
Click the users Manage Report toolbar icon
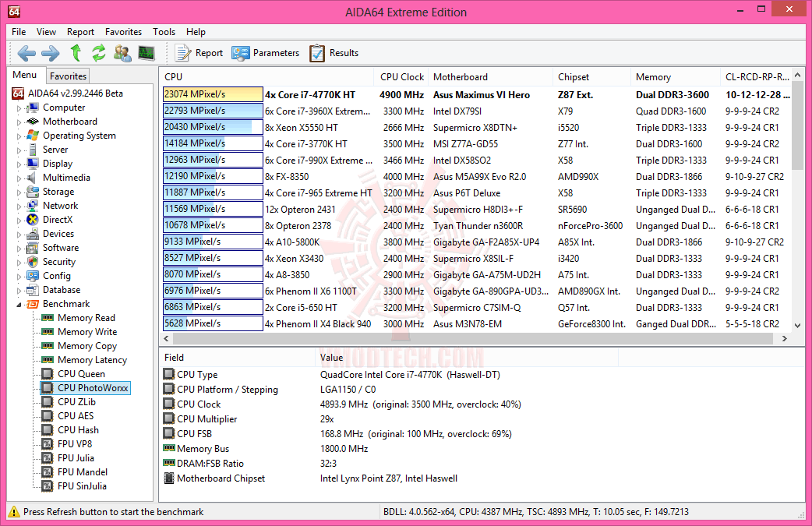point(122,53)
